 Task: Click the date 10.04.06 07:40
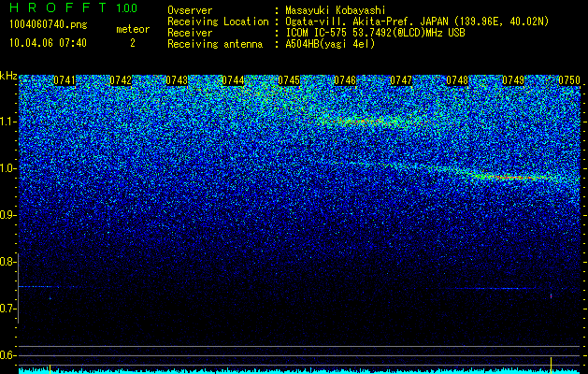point(48,43)
